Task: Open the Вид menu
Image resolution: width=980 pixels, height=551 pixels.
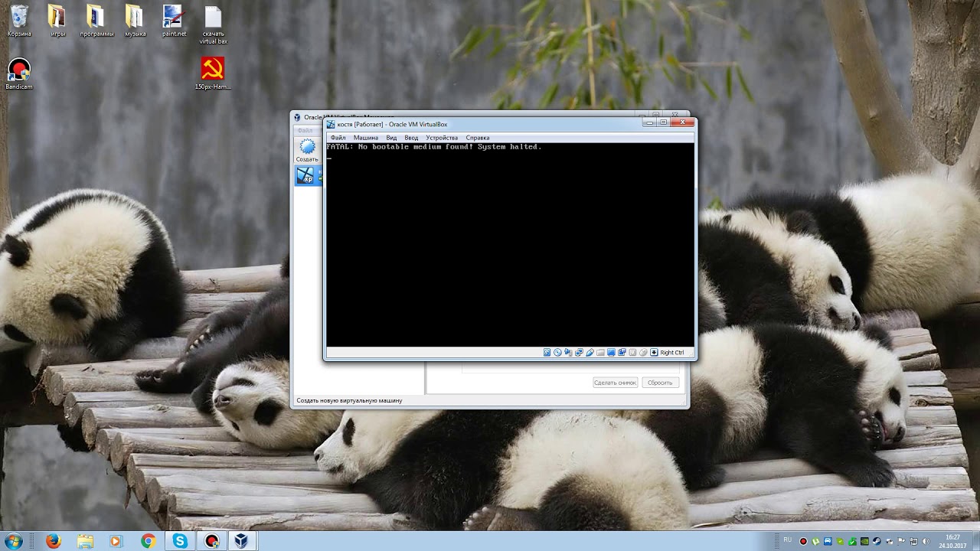Action: [391, 138]
